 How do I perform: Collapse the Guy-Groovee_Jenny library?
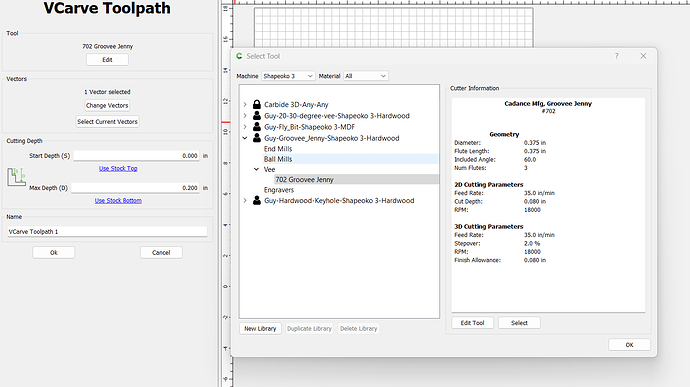click(x=245, y=138)
